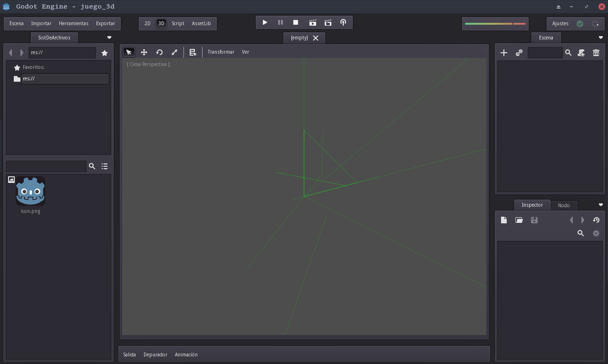Search files magnifier icon
The height and width of the screenshot is (364, 608).
(92, 166)
